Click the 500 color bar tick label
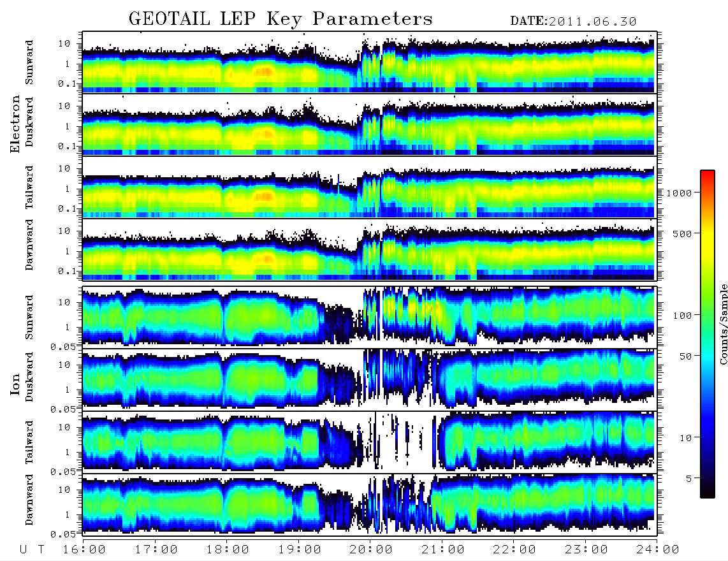728x561 pixels. pyautogui.click(x=682, y=233)
